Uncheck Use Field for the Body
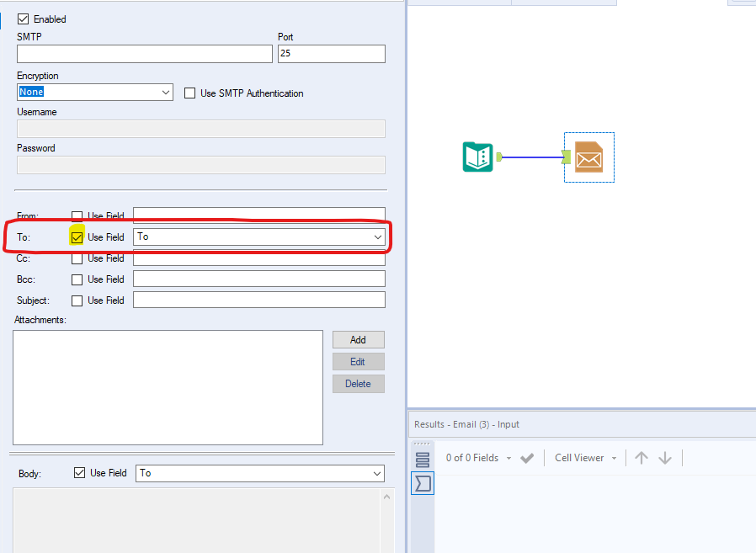The width and height of the screenshot is (756, 553). click(80, 472)
